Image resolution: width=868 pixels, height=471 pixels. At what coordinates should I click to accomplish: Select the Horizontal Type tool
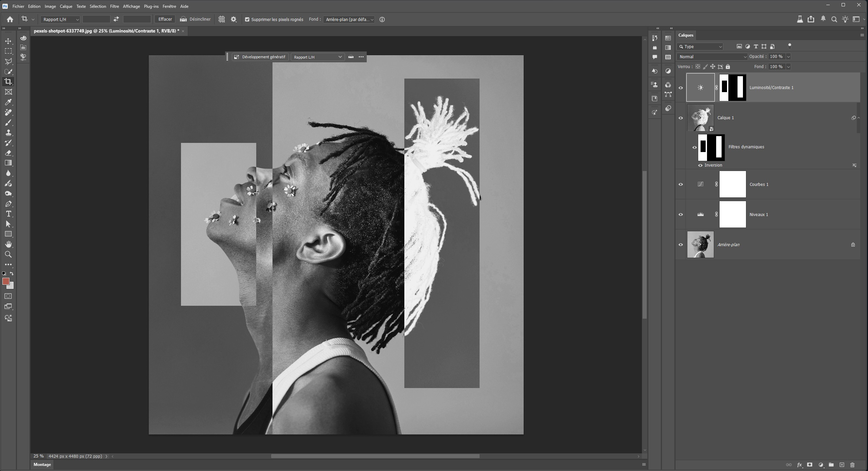click(x=8, y=214)
